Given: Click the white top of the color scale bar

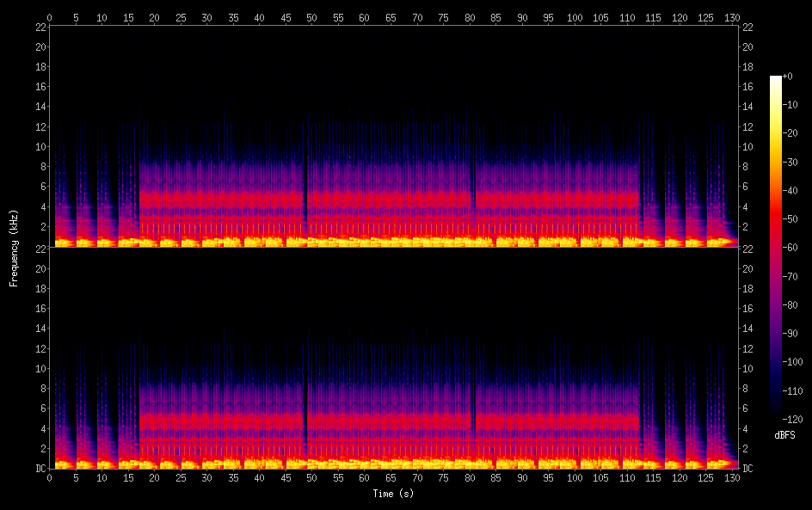Looking at the screenshot, I should [x=776, y=79].
